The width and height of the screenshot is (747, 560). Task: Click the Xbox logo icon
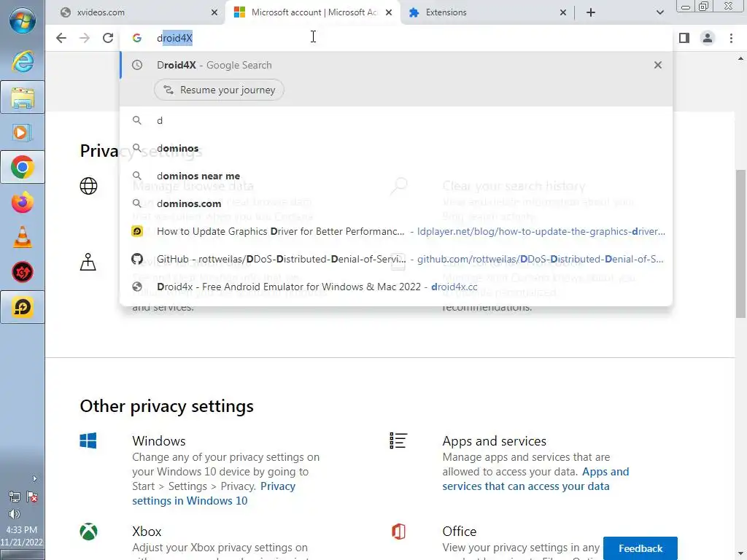(x=88, y=532)
